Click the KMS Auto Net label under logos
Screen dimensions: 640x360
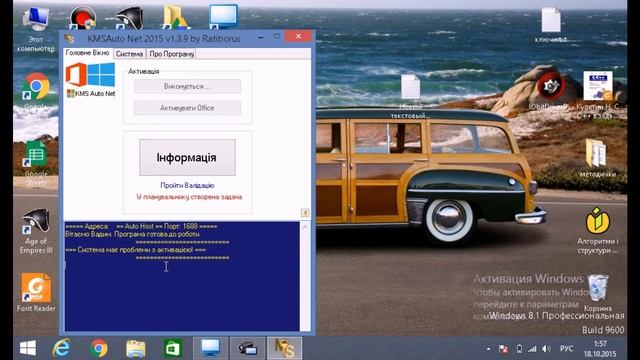pos(91,93)
